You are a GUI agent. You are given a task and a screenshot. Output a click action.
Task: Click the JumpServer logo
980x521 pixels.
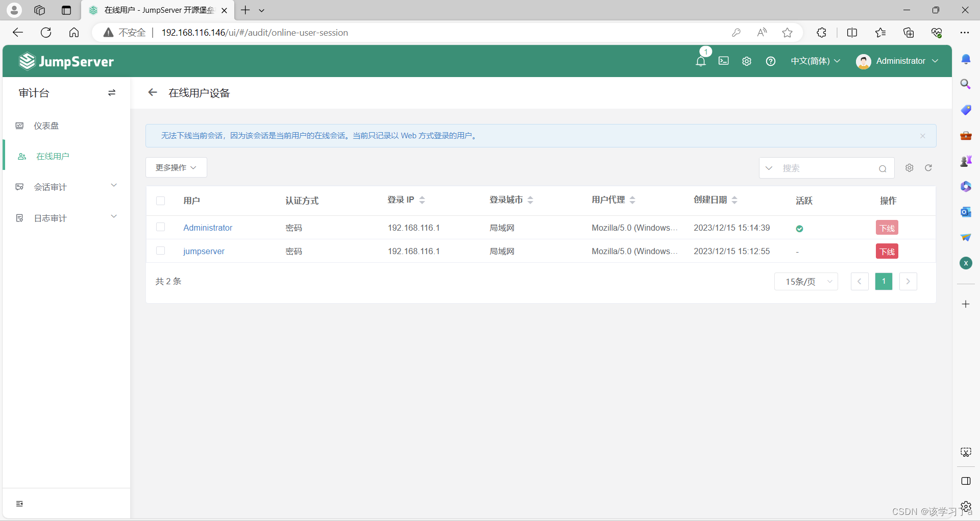click(x=66, y=61)
